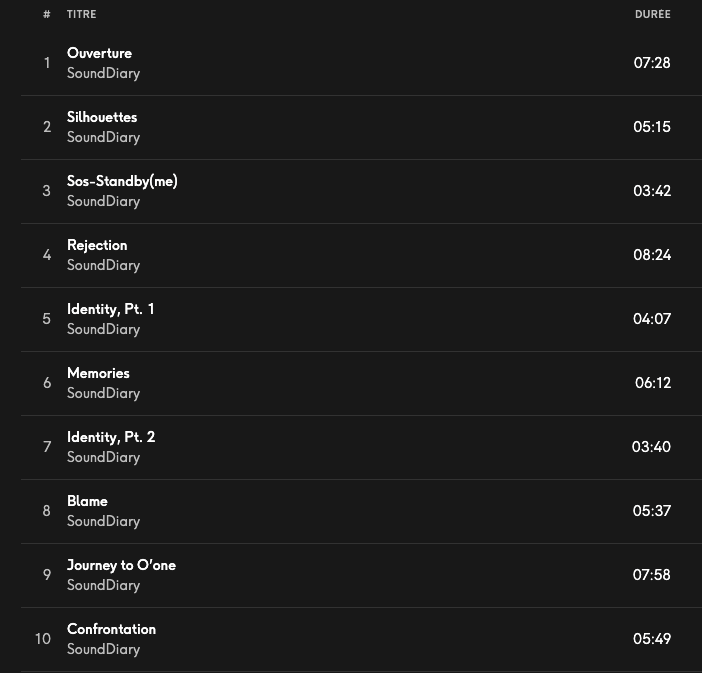This screenshot has height=673, width=702.
Task: Select the Confrontation track title
Action: tap(111, 629)
